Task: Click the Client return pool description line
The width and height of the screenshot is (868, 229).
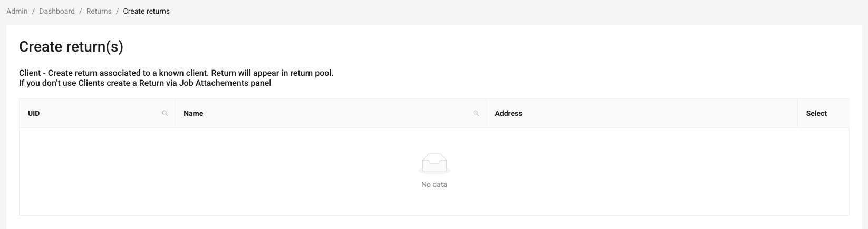Action: tap(176, 73)
